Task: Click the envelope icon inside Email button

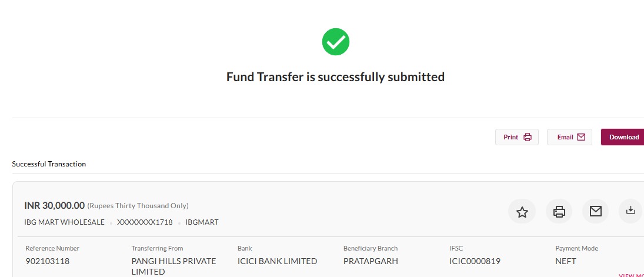Action: 580,137
